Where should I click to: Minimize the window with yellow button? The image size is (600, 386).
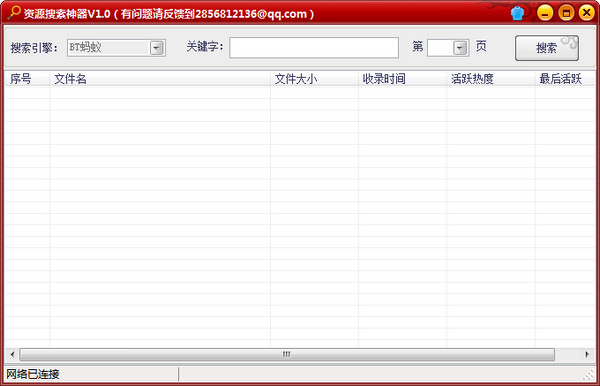click(x=545, y=13)
